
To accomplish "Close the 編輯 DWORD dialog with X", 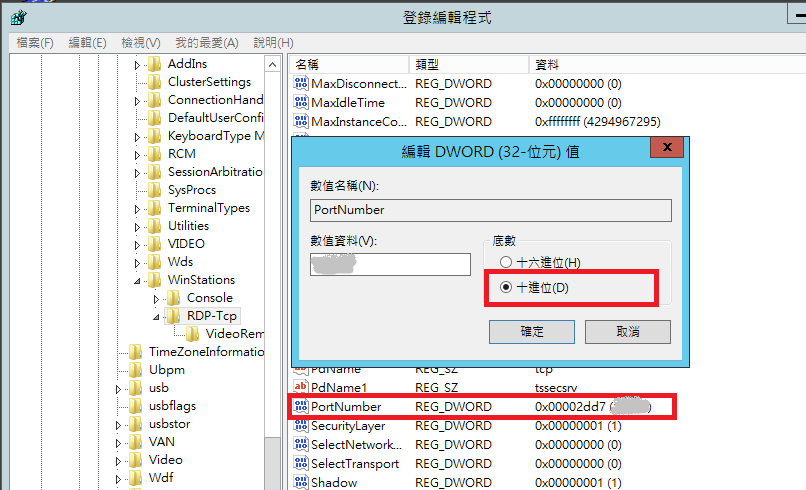I will pyautogui.click(x=667, y=147).
